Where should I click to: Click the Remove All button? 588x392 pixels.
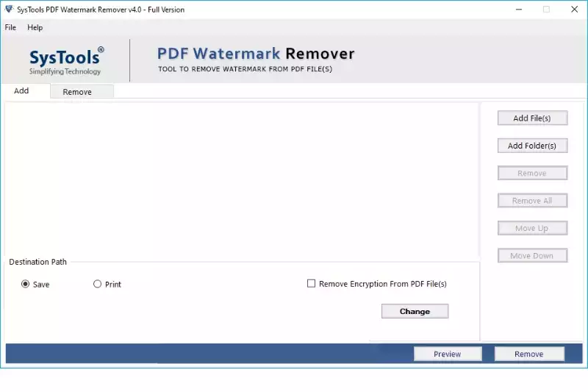(x=532, y=201)
